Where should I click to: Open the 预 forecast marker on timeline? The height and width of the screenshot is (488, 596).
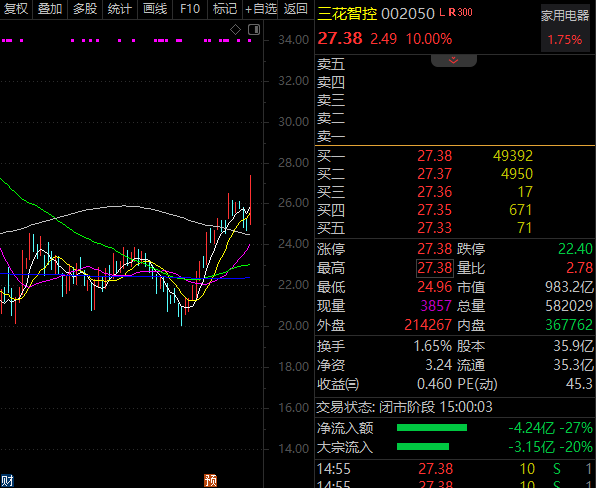[210, 480]
